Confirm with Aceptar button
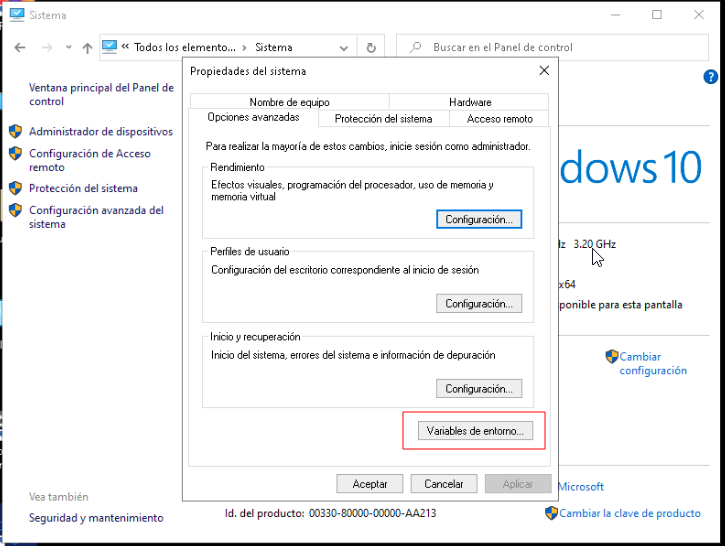 [x=370, y=484]
